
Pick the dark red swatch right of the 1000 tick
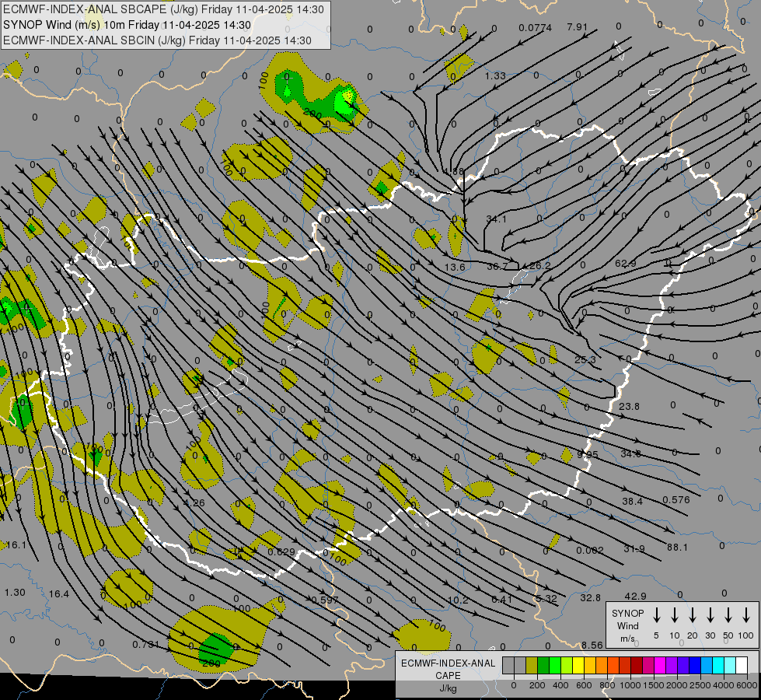pyautogui.click(x=637, y=665)
